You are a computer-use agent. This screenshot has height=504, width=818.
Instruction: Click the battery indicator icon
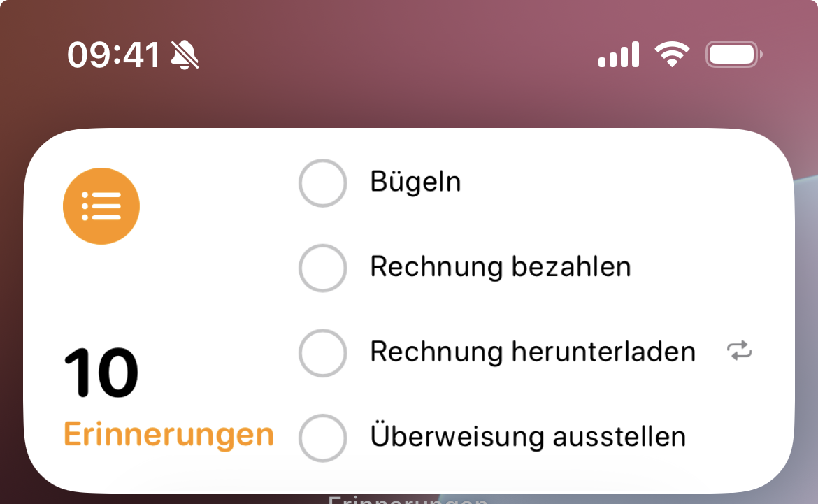[734, 55]
